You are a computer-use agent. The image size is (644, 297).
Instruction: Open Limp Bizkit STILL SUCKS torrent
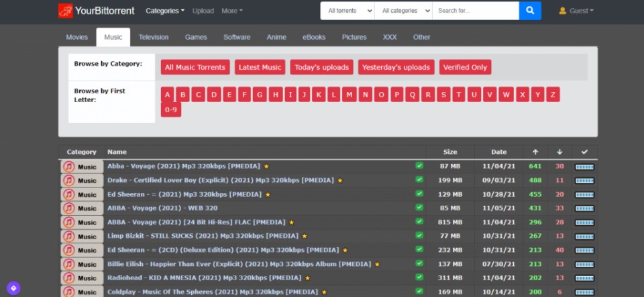(203, 236)
